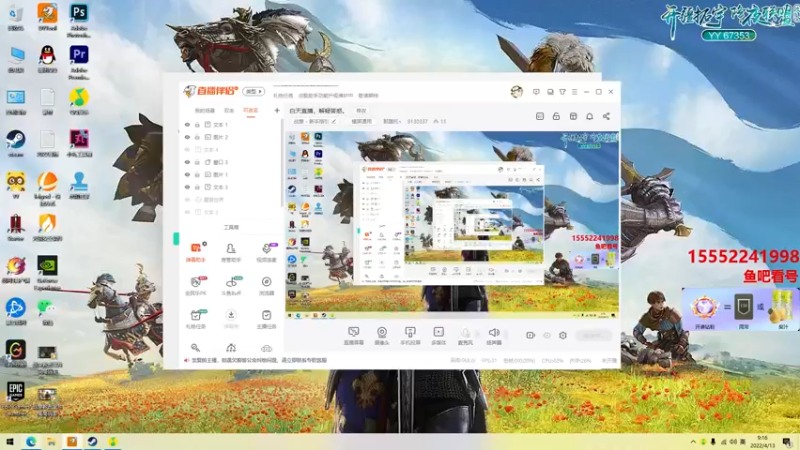This screenshot has height=450, width=800.
Task: Click the share icon under window controls
Action: point(606,116)
